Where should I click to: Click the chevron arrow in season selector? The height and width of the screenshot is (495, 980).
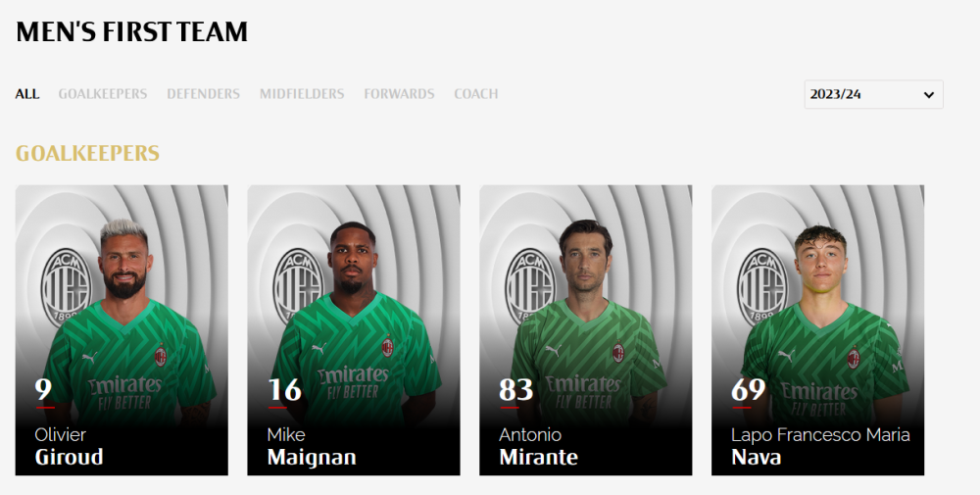point(929,95)
